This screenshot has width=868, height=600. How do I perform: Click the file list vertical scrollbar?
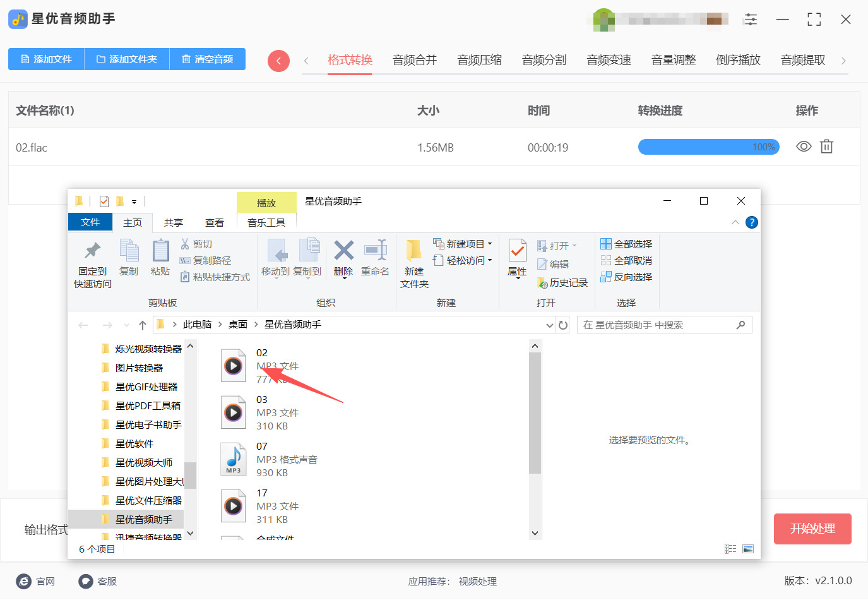[x=535, y=413]
